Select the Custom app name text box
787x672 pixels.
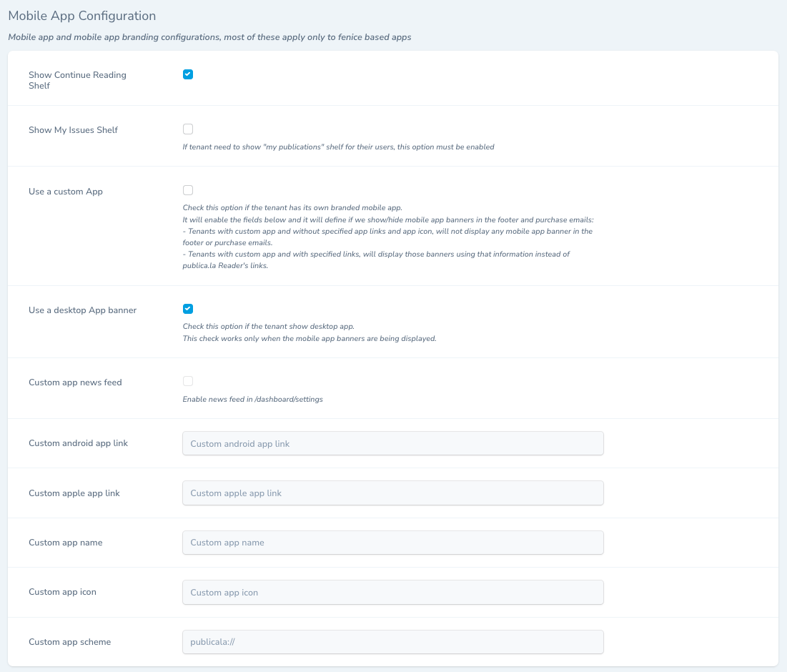pos(392,542)
